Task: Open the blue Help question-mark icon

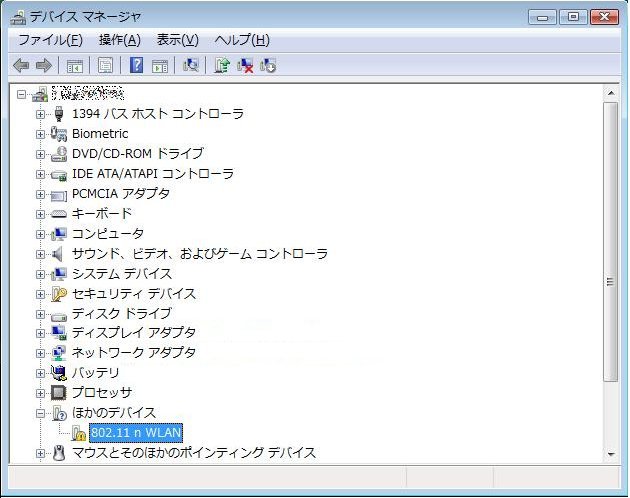Action: point(137,65)
